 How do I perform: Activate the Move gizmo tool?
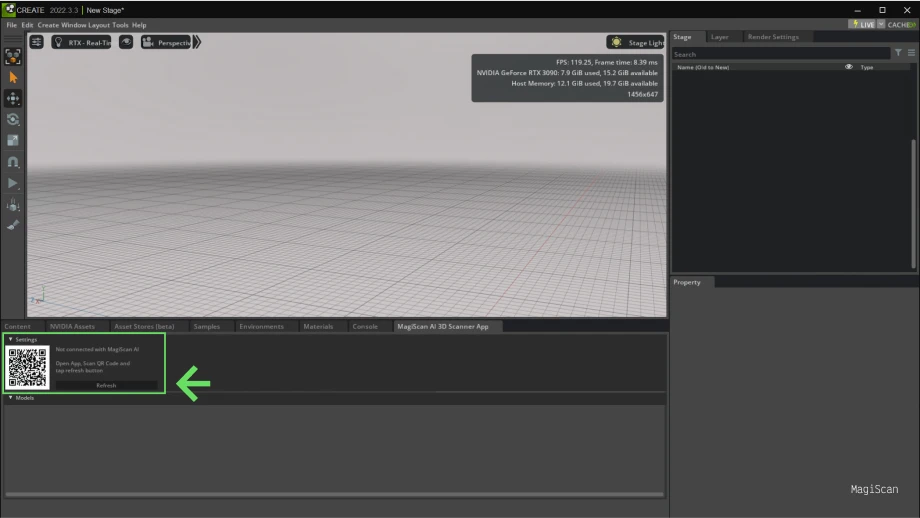click(x=13, y=98)
